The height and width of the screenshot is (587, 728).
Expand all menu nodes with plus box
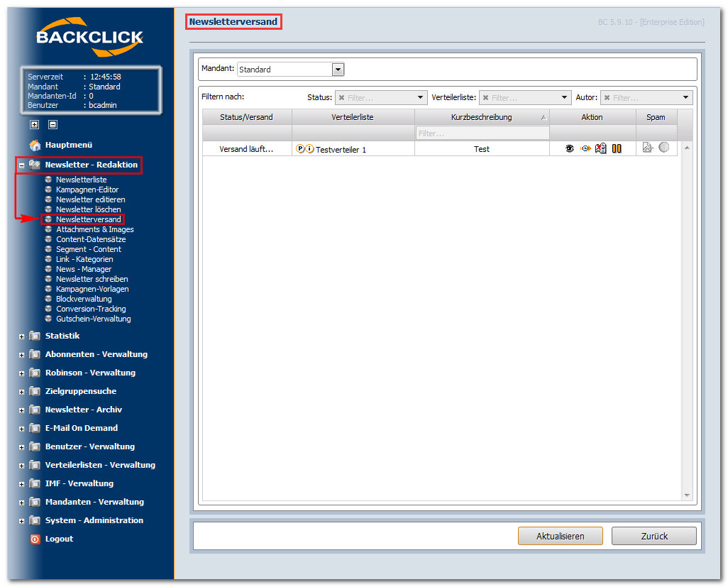(x=35, y=124)
